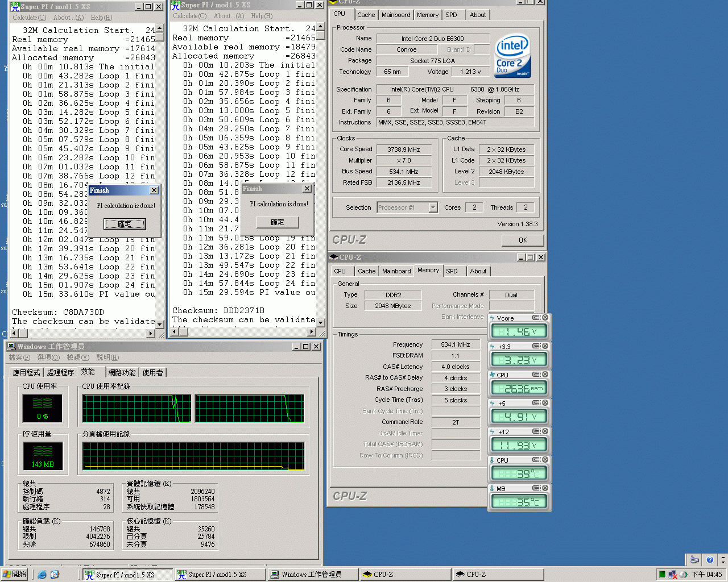Activate Windows 工作管理員 taskbar button
This screenshot has width=728, height=582.
tap(312, 575)
